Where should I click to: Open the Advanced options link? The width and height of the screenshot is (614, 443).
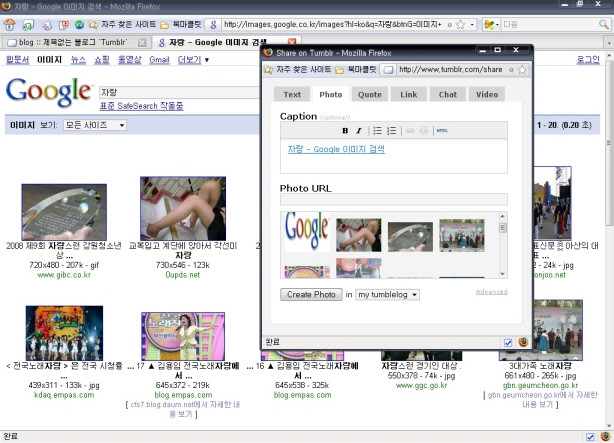[x=491, y=292]
